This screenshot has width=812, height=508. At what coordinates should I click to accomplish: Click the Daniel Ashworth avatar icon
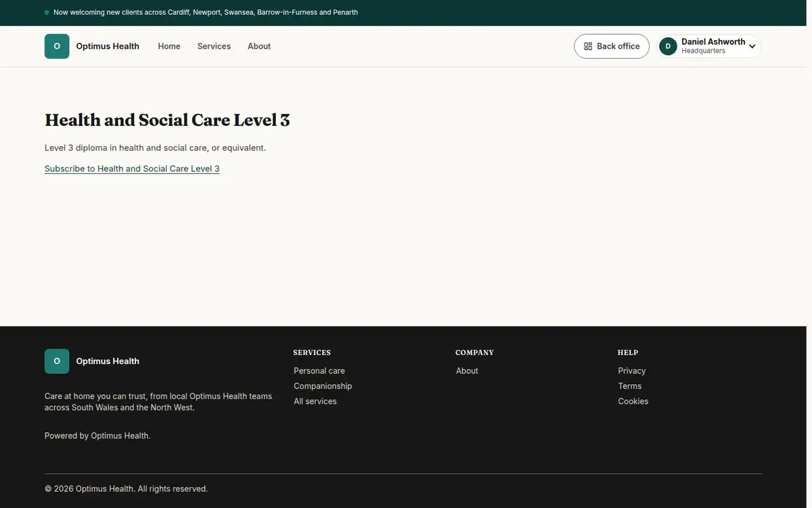(x=668, y=46)
